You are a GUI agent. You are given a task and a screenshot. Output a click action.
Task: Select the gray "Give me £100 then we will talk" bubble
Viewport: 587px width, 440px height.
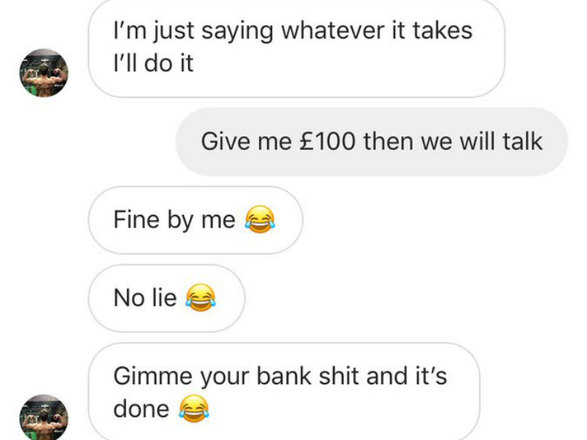pos(372,142)
